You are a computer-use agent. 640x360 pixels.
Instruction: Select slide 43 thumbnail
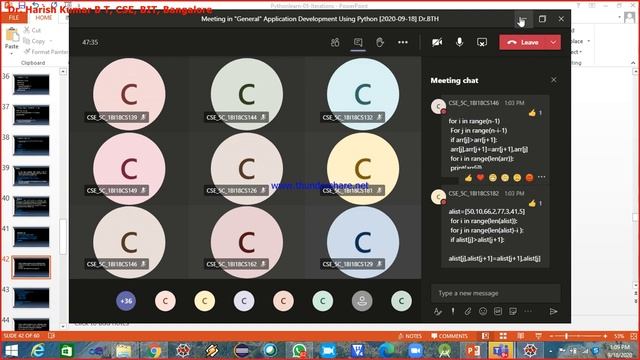pos(31,298)
